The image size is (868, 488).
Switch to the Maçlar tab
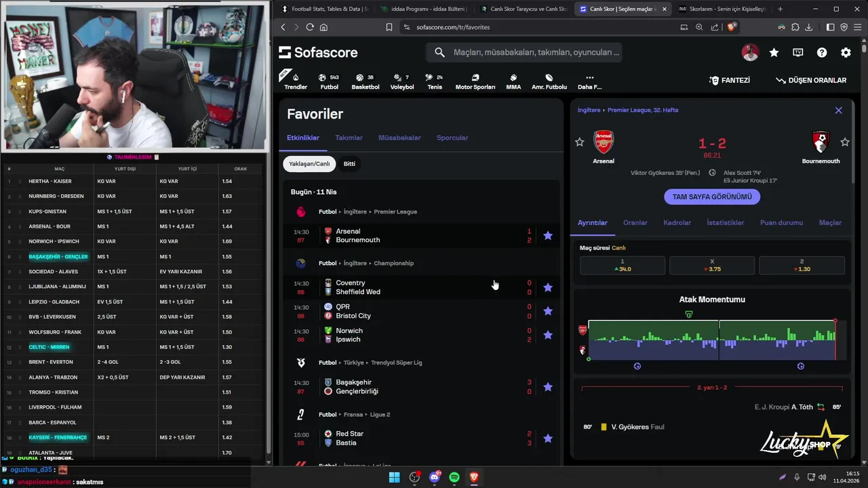click(x=830, y=222)
